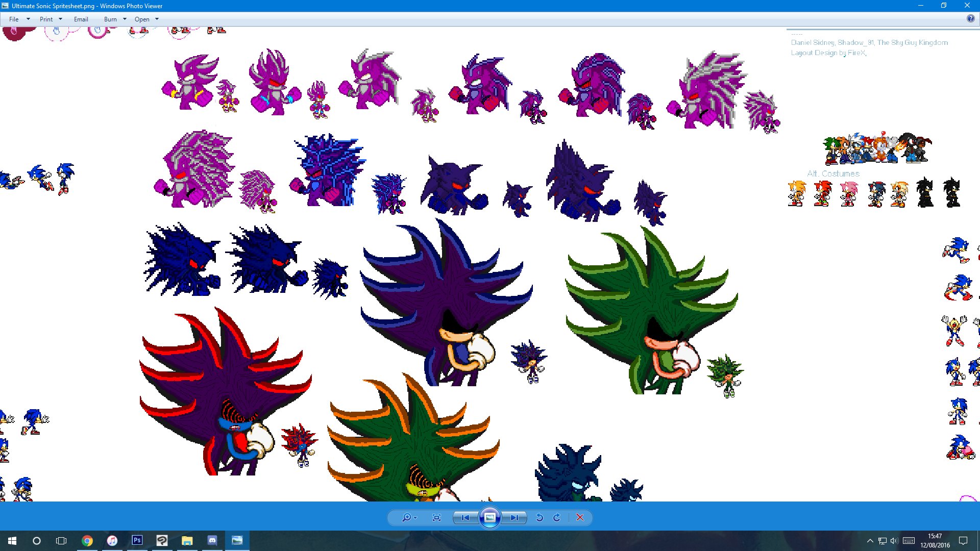980x551 pixels.
Task: Go to the previous picture
Action: pyautogui.click(x=465, y=517)
